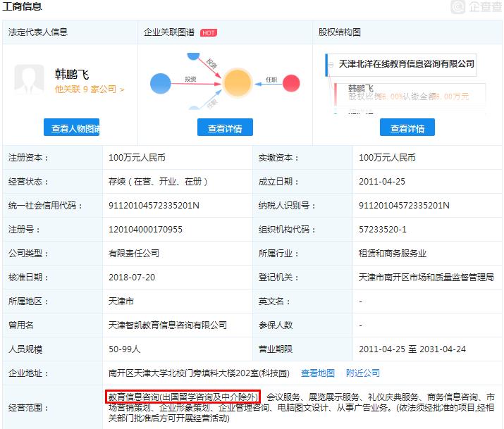Click the HOT badge beside 企业关联图谱

point(208,32)
